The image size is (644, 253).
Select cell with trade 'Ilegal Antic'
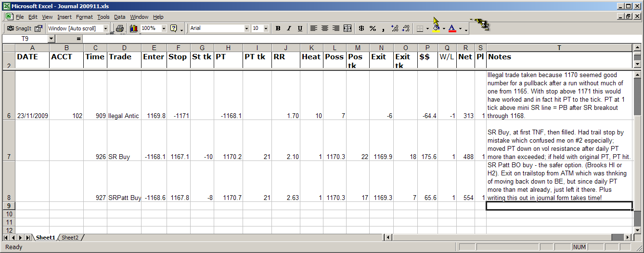tap(124, 95)
